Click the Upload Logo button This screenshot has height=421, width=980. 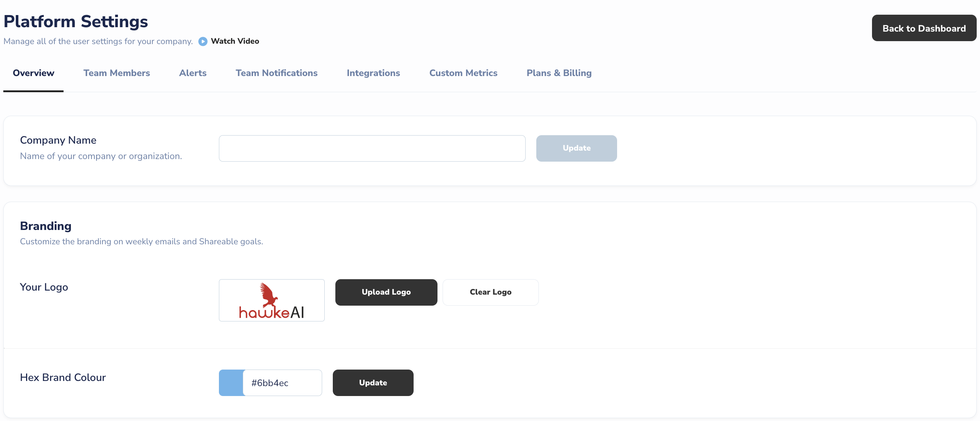point(386,292)
